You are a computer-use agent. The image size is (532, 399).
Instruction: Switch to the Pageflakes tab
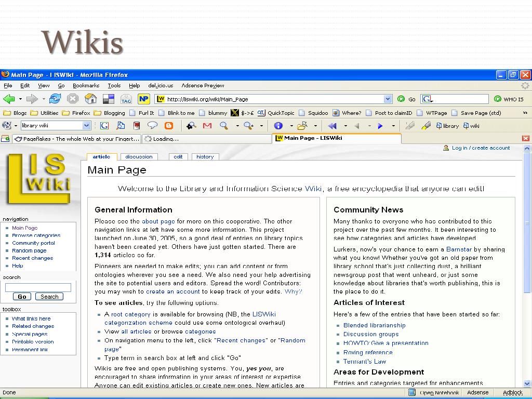pyautogui.click(x=77, y=139)
